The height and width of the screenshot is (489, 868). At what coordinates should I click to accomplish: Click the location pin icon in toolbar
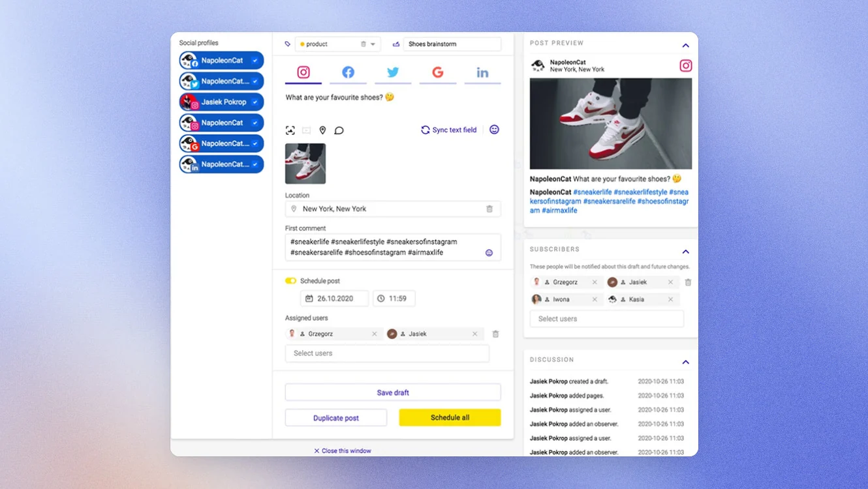coord(322,130)
